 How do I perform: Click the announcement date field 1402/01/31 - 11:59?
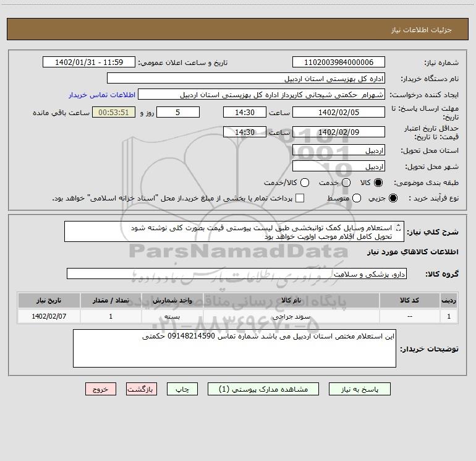89,62
